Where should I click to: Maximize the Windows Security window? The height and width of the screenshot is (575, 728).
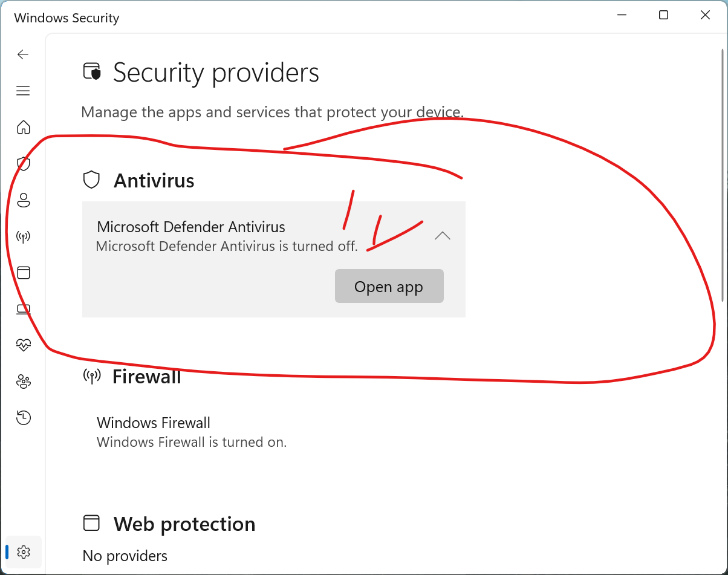[x=663, y=16]
